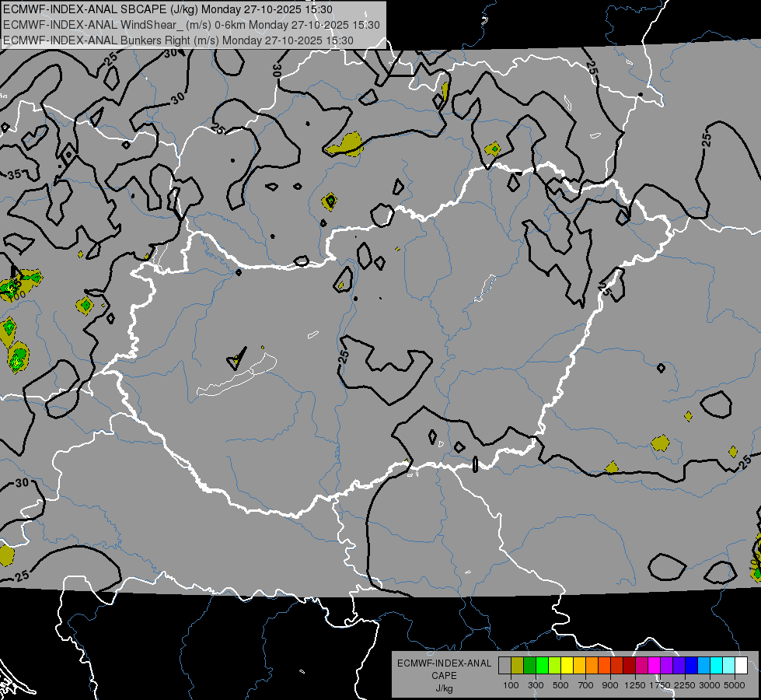
Task: Click the SBCAPE (J/kg) title line
Action: (167, 9)
